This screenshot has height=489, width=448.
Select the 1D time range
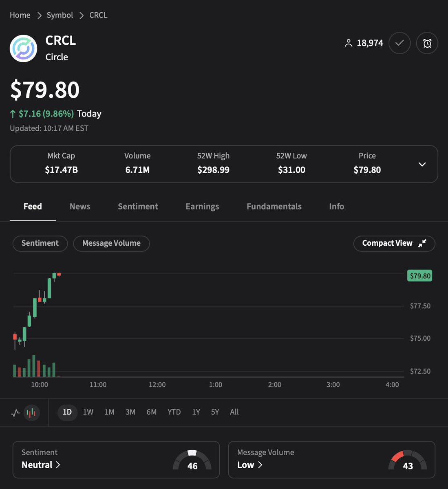coord(67,412)
